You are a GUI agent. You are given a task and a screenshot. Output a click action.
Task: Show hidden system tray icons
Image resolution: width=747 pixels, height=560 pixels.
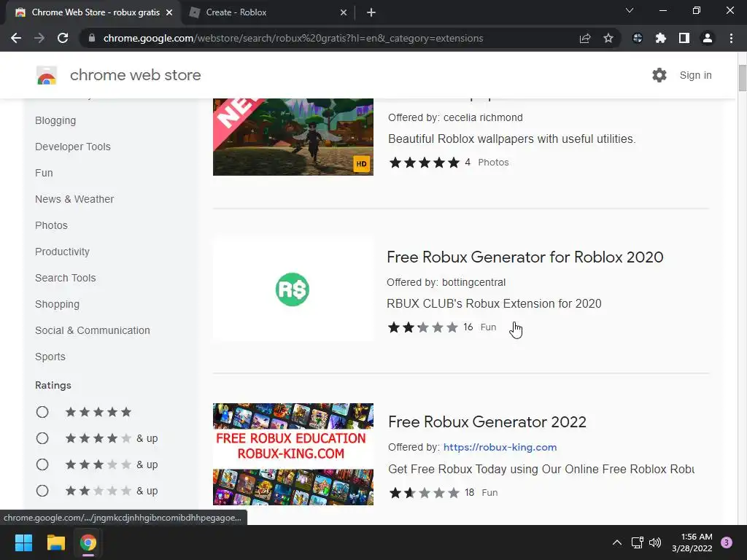coord(617,542)
